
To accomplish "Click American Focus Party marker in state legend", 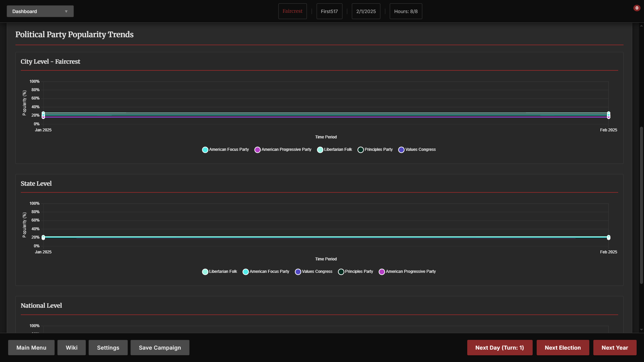I will pos(246,272).
